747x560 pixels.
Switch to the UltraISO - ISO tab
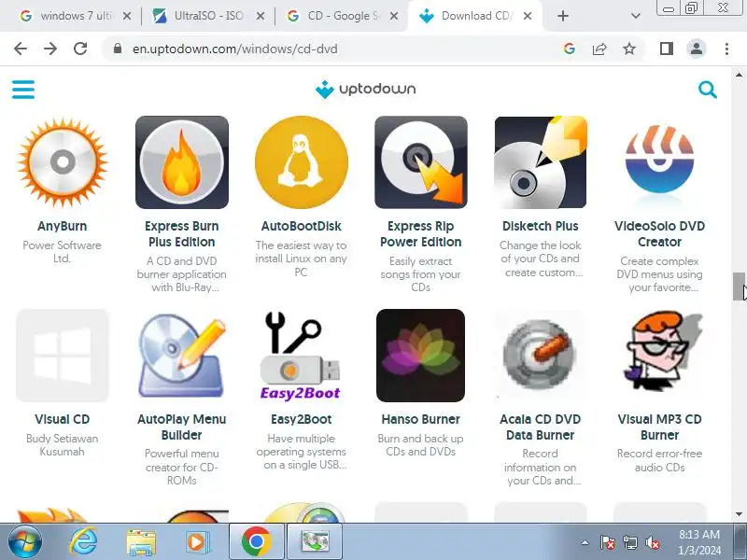[x=199, y=16]
